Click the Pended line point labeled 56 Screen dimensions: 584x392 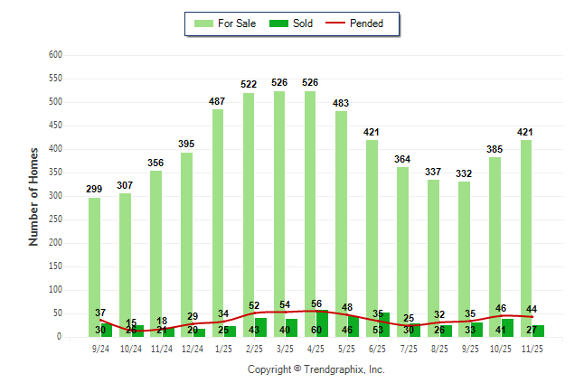(316, 311)
